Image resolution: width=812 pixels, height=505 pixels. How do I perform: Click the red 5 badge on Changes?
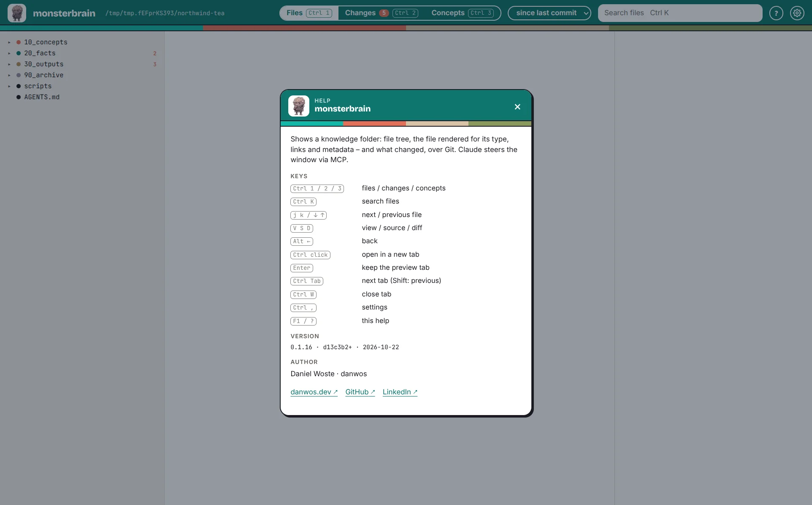pyautogui.click(x=384, y=13)
